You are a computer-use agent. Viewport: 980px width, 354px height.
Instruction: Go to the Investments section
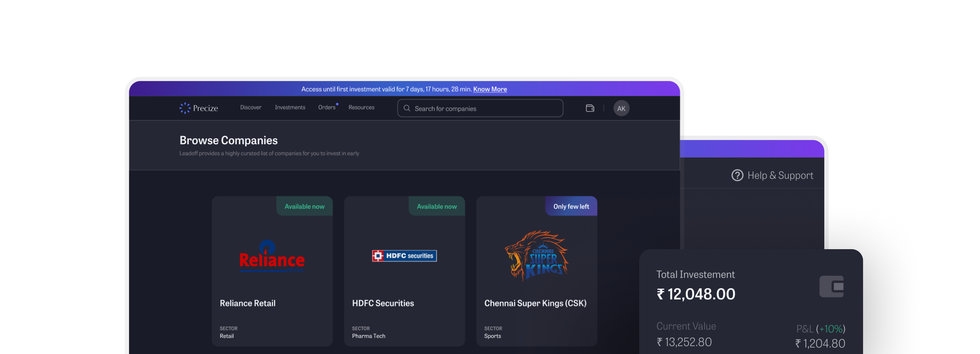(290, 107)
